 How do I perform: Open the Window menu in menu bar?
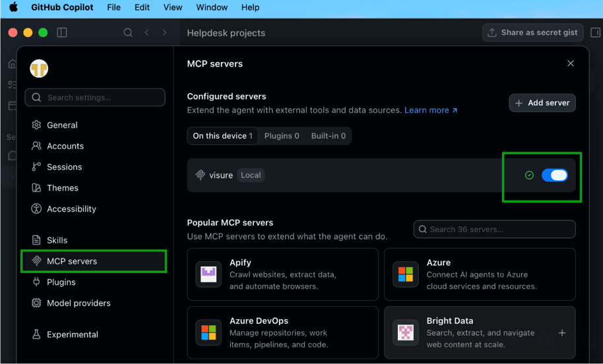coord(212,7)
